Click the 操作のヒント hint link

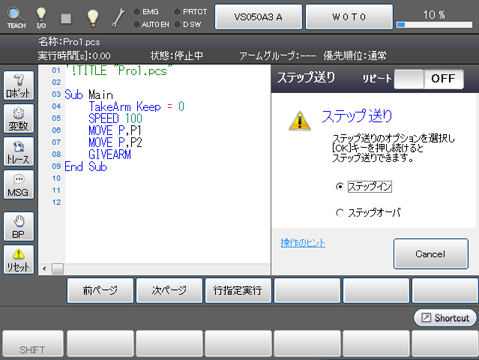coord(303,243)
